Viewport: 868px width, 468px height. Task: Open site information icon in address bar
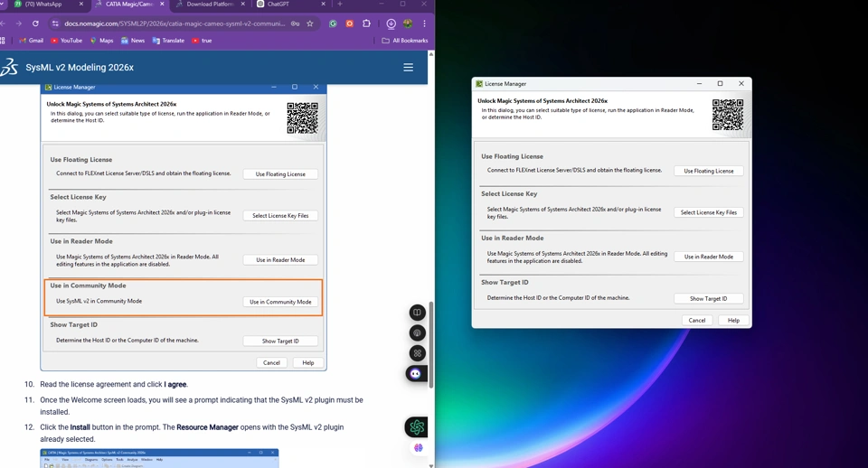(55, 23)
